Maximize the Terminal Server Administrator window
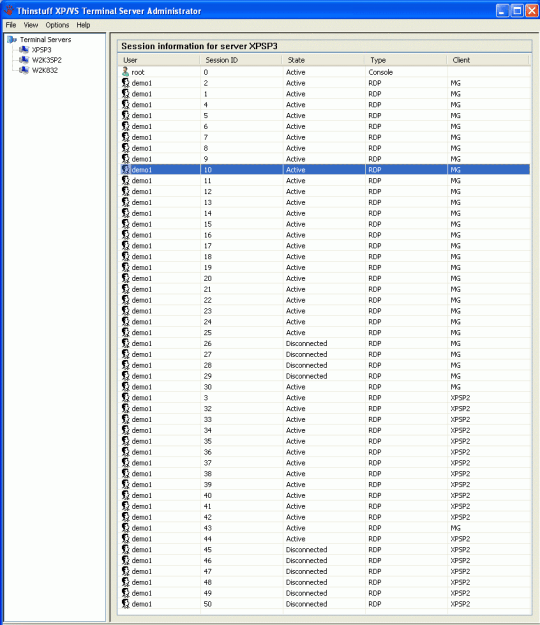Viewport: 540px width, 625px height. pyautogui.click(x=517, y=10)
